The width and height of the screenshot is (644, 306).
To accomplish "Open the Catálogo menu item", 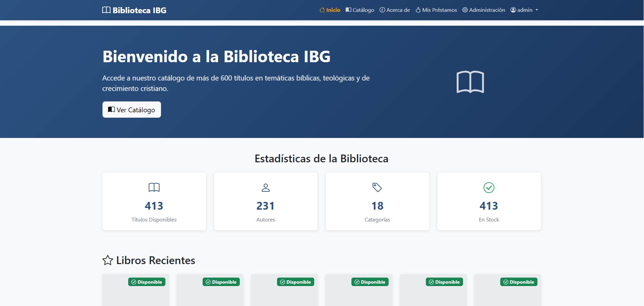I will coord(360,10).
